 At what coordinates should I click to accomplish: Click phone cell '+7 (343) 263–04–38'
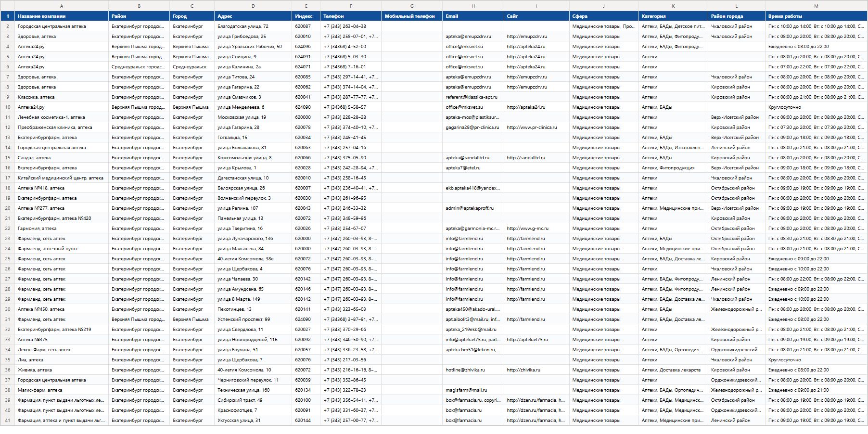(351, 26)
